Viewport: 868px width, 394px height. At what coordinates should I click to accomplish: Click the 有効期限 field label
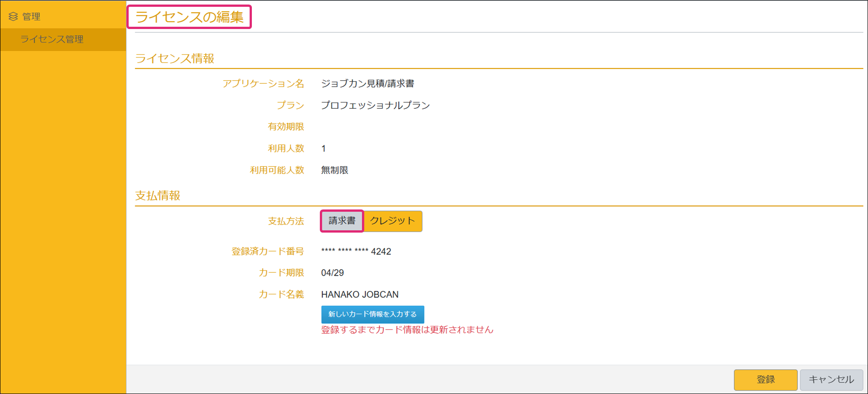tap(285, 127)
